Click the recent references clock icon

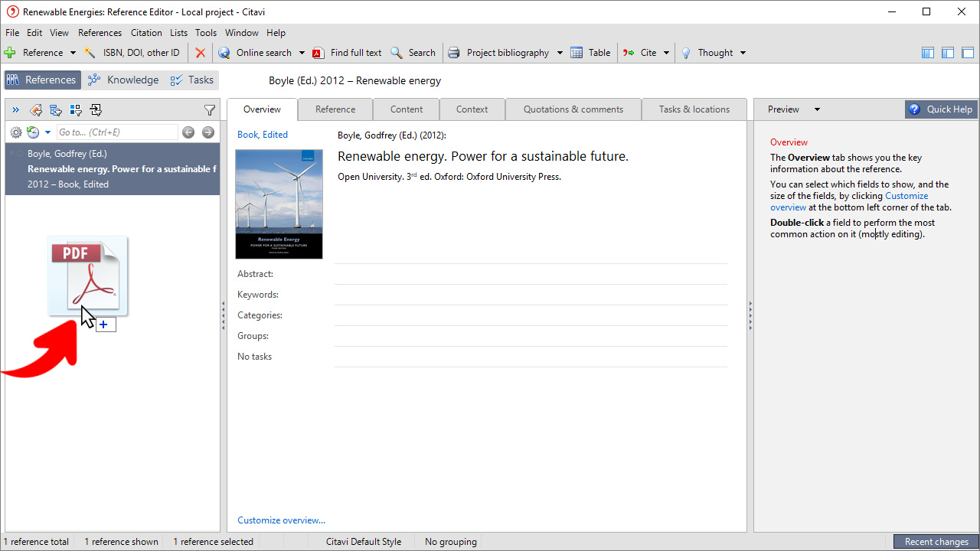coord(33,132)
